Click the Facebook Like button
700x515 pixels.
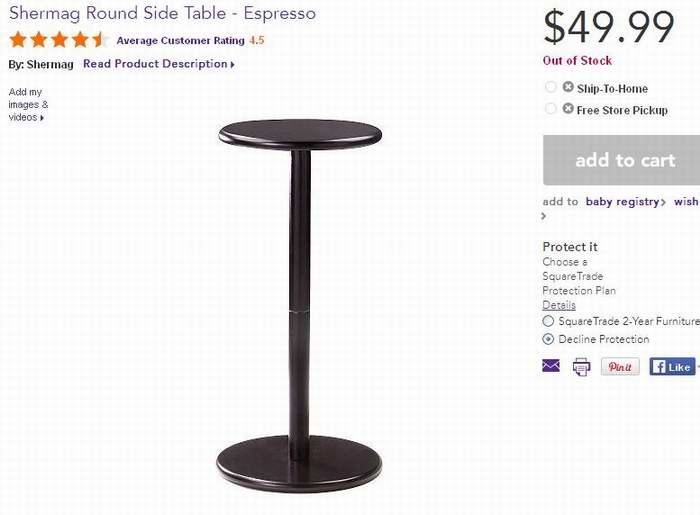672,367
